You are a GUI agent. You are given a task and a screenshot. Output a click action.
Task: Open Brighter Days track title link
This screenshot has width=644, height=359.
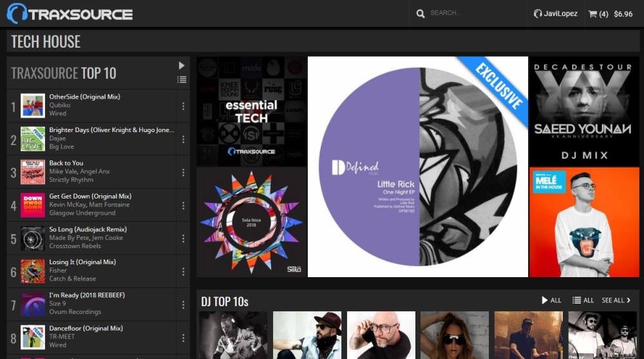click(x=111, y=130)
